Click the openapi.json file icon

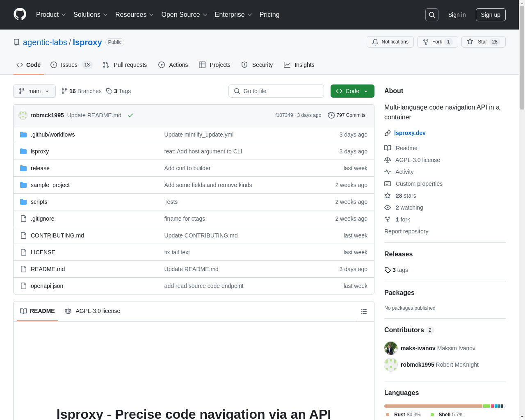(23, 286)
